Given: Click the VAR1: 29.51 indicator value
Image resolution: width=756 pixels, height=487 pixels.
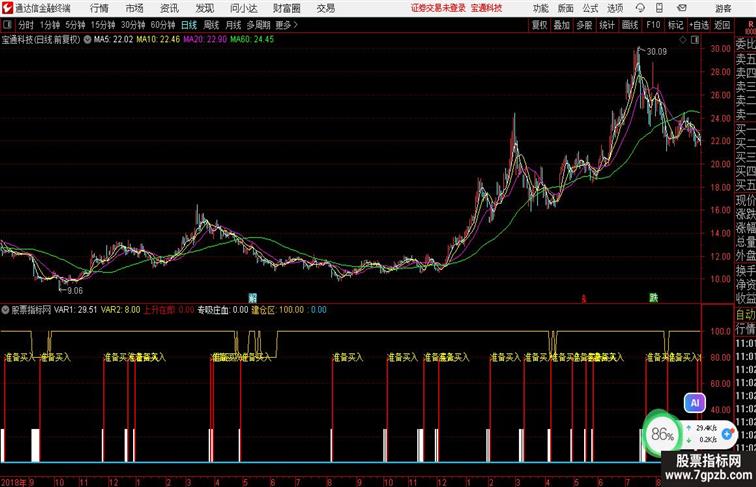Looking at the screenshot, I should [76, 310].
